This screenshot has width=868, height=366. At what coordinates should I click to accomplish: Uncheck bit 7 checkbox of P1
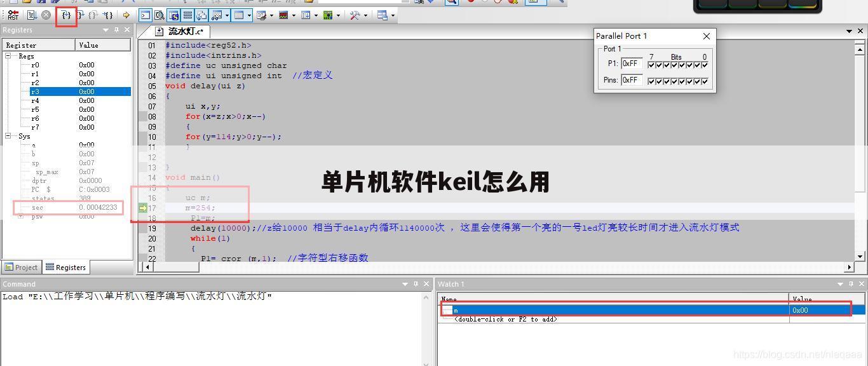click(x=651, y=65)
